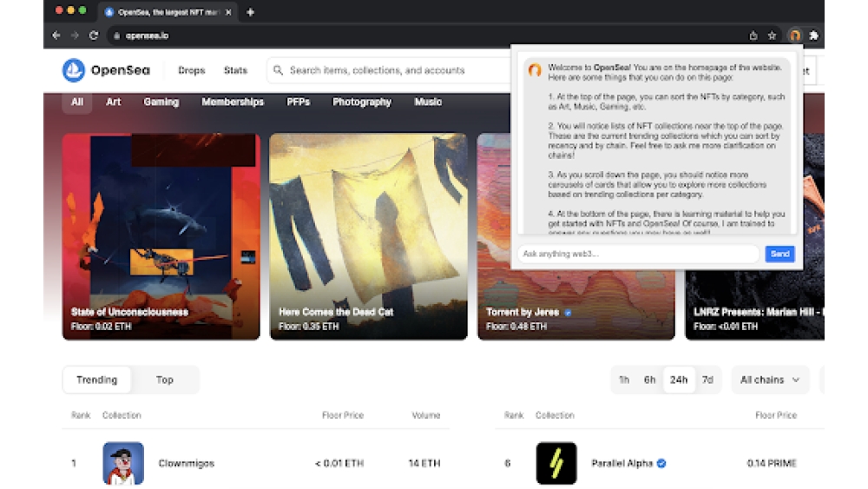Open the Clownmigos collection link
Screen dimensions: 868x489
[186, 464]
